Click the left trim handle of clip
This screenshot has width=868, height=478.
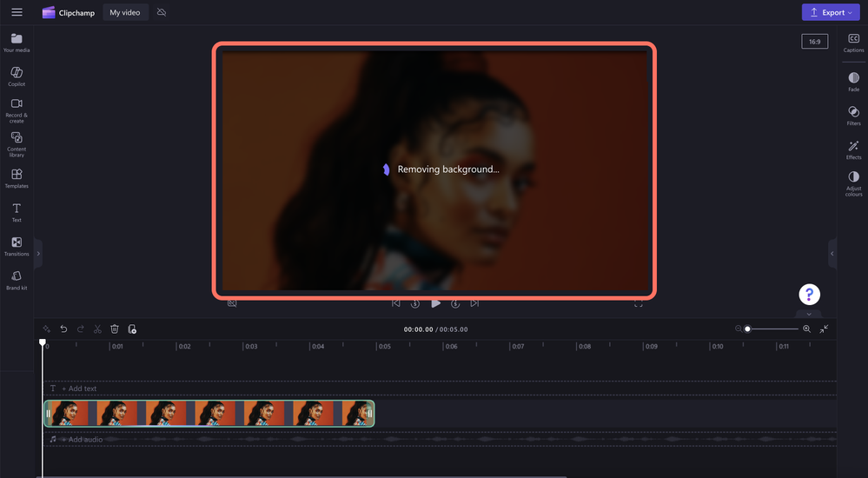click(x=48, y=414)
